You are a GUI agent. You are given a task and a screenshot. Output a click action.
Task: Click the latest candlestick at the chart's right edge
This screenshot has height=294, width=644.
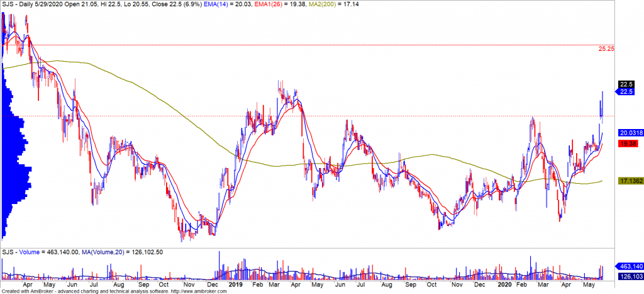[602, 104]
